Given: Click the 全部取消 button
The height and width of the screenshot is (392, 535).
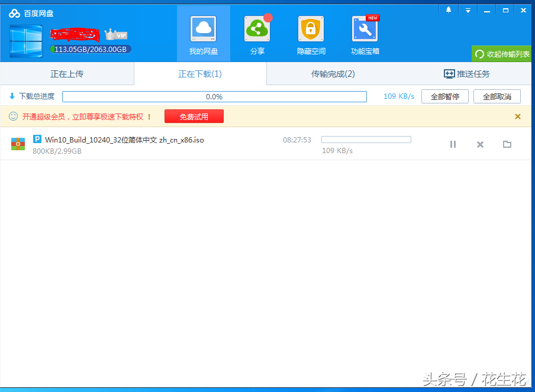Looking at the screenshot, I should coord(497,96).
